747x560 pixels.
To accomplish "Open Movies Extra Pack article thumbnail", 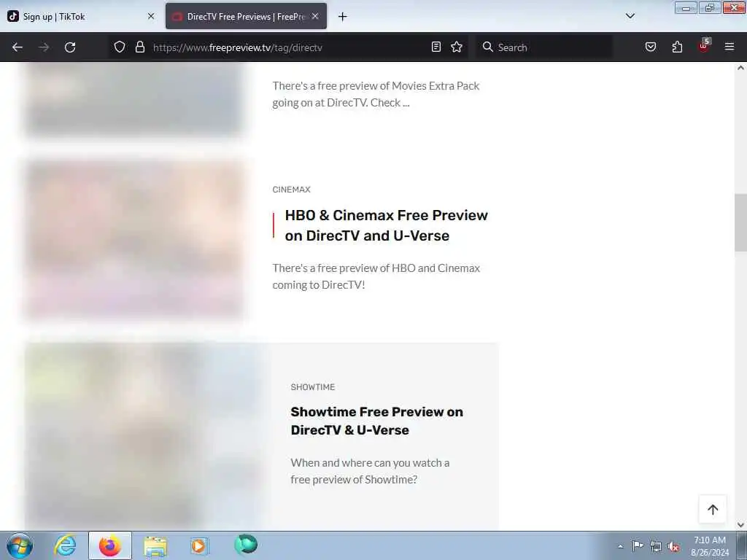I will 135,99.
